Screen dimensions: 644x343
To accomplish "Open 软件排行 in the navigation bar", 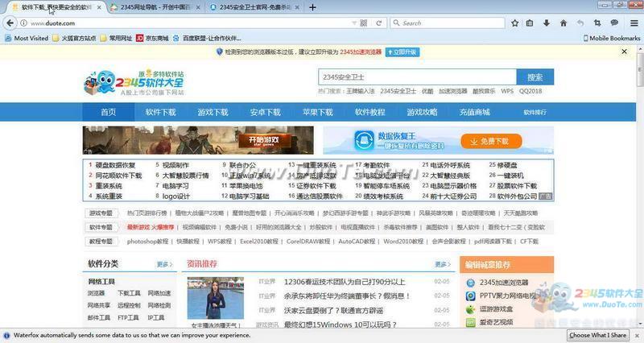I will point(535,112).
